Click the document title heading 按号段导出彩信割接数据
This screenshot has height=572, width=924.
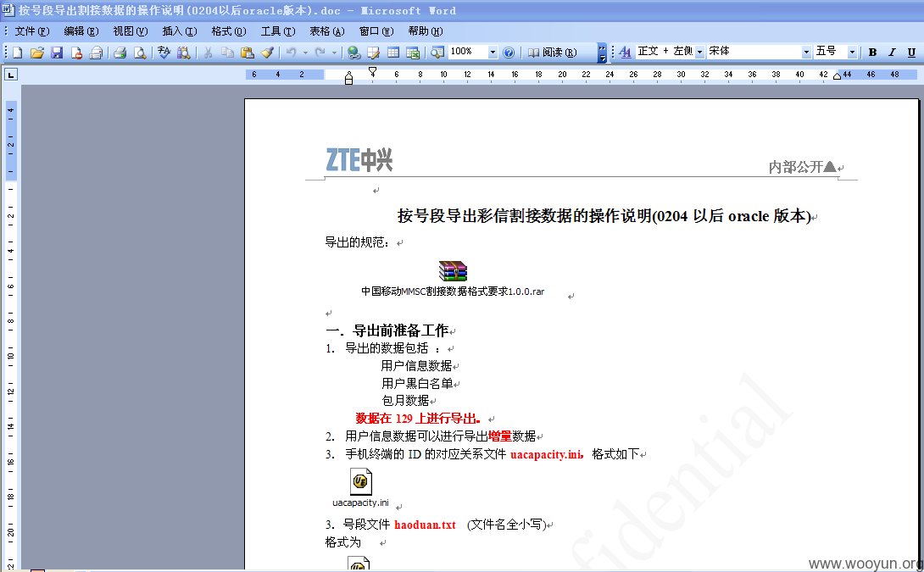[x=604, y=215]
